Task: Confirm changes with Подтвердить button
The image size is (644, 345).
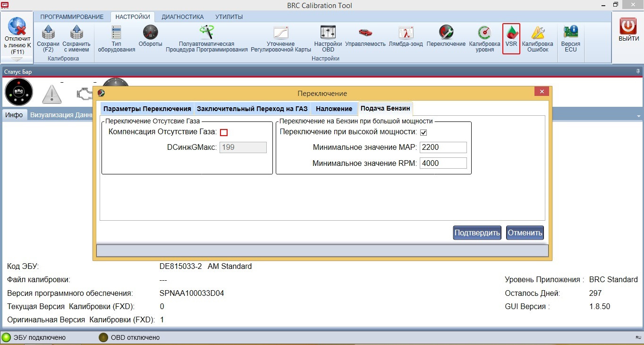Action: pyautogui.click(x=477, y=233)
